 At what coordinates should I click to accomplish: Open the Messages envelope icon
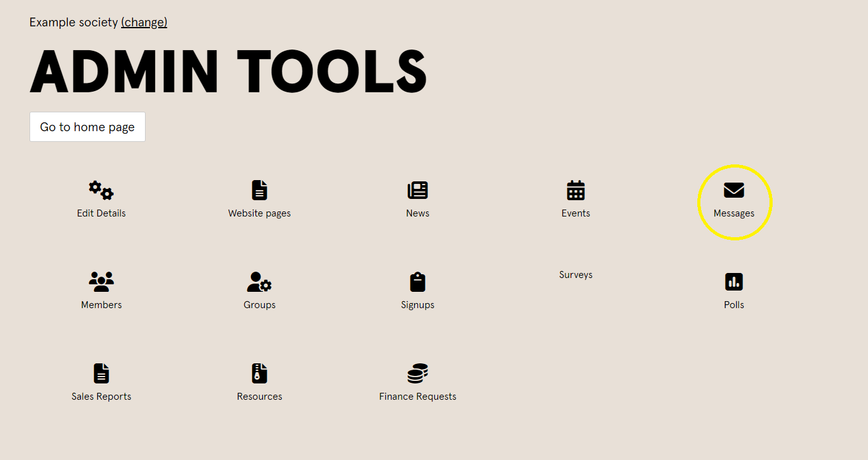pyautogui.click(x=734, y=190)
